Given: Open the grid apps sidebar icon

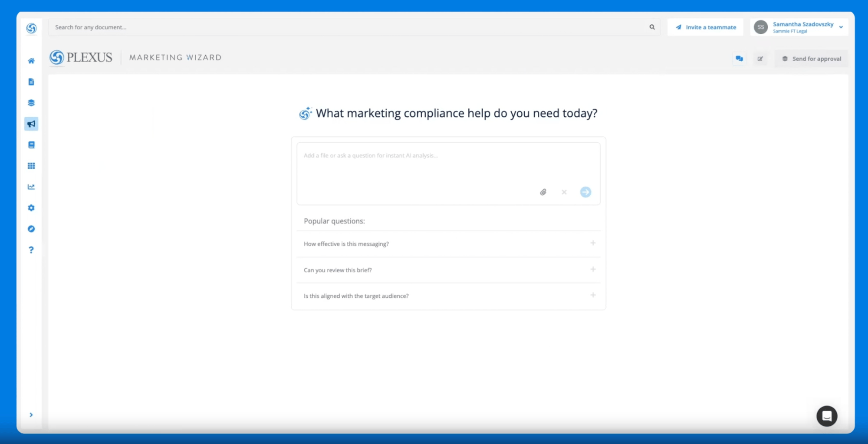Looking at the screenshot, I should pos(31,166).
